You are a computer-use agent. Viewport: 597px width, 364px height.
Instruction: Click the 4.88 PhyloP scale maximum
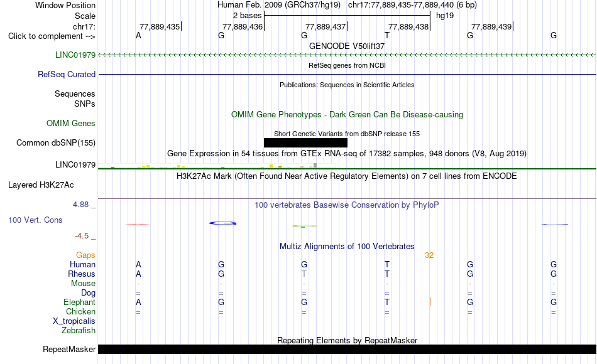pos(80,205)
